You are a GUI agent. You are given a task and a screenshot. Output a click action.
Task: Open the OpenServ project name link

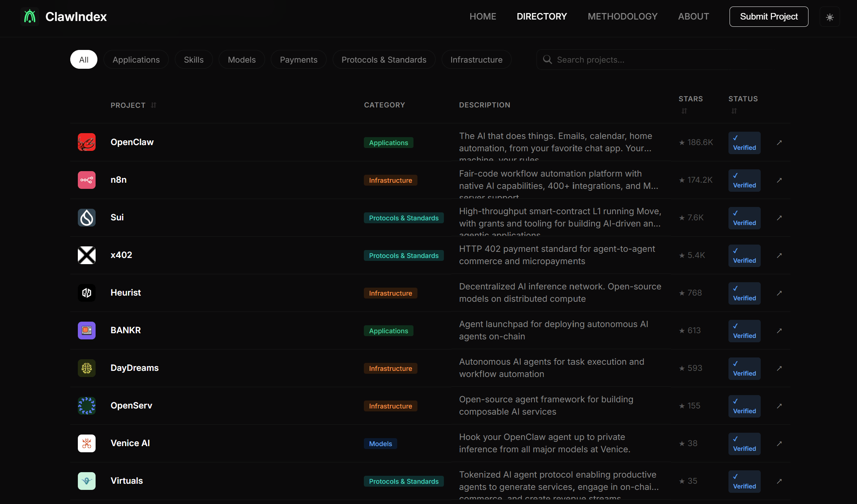[131, 406]
